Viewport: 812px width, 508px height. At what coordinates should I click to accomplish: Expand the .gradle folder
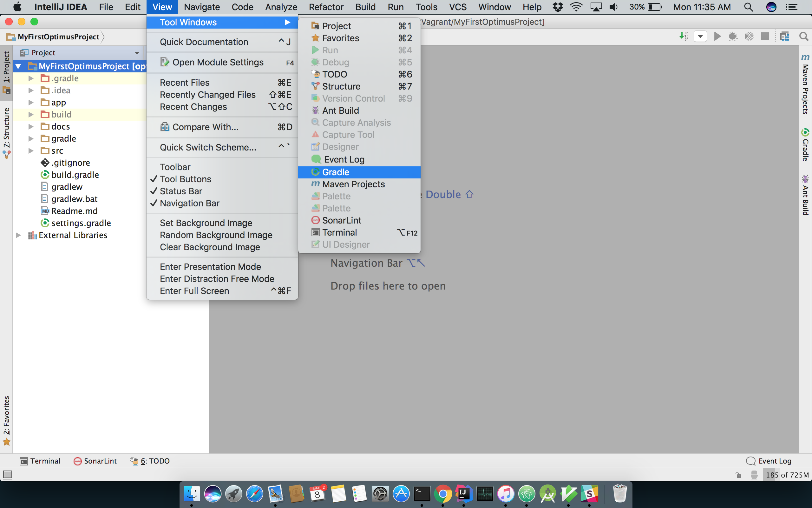tap(31, 78)
